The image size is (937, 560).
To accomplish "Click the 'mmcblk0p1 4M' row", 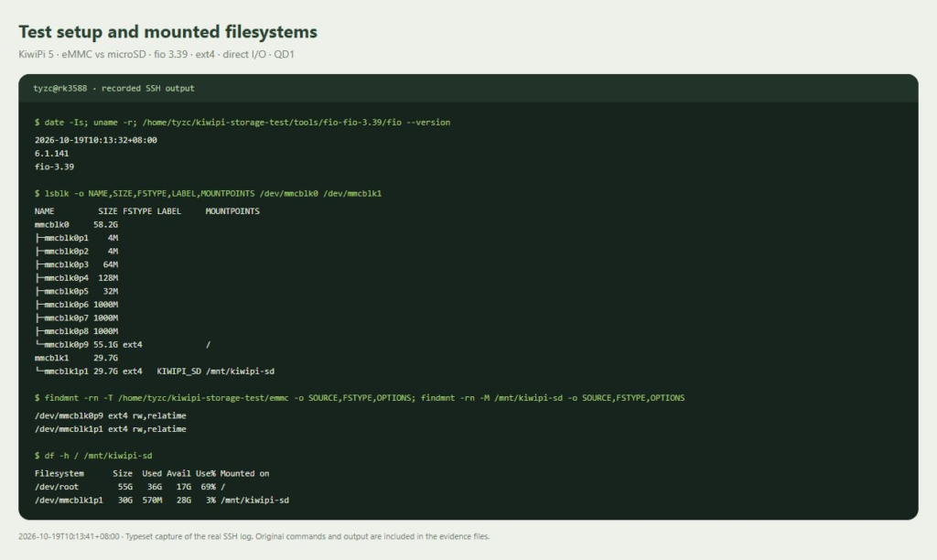I will [76, 238].
